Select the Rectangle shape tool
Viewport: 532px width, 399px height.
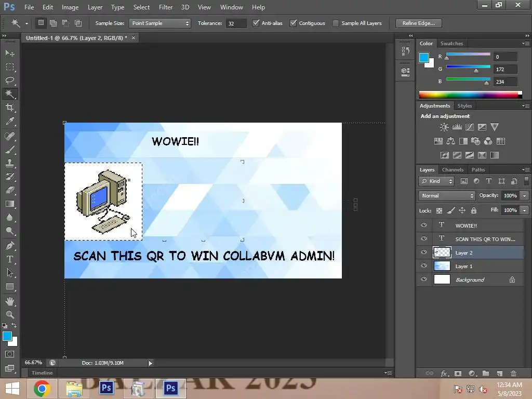tap(10, 287)
